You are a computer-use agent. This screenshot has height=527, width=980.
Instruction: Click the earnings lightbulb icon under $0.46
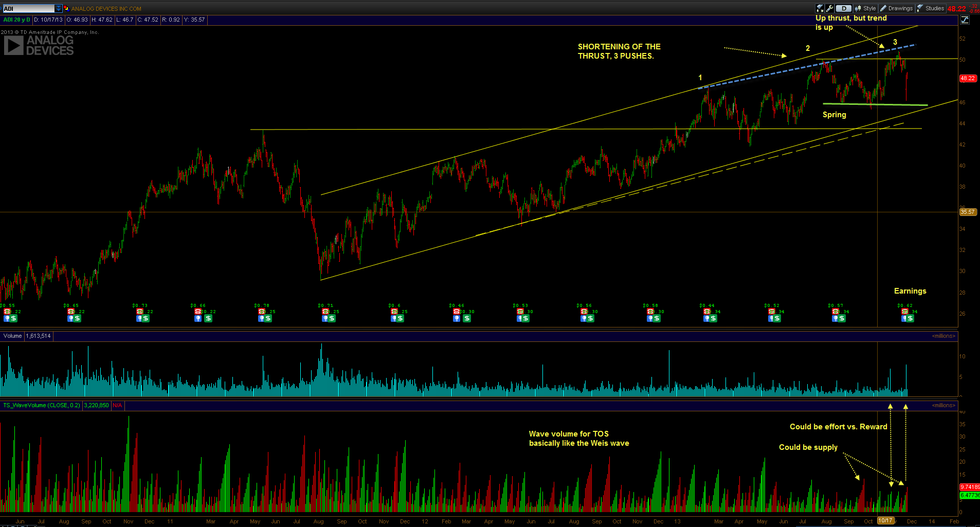point(457,318)
